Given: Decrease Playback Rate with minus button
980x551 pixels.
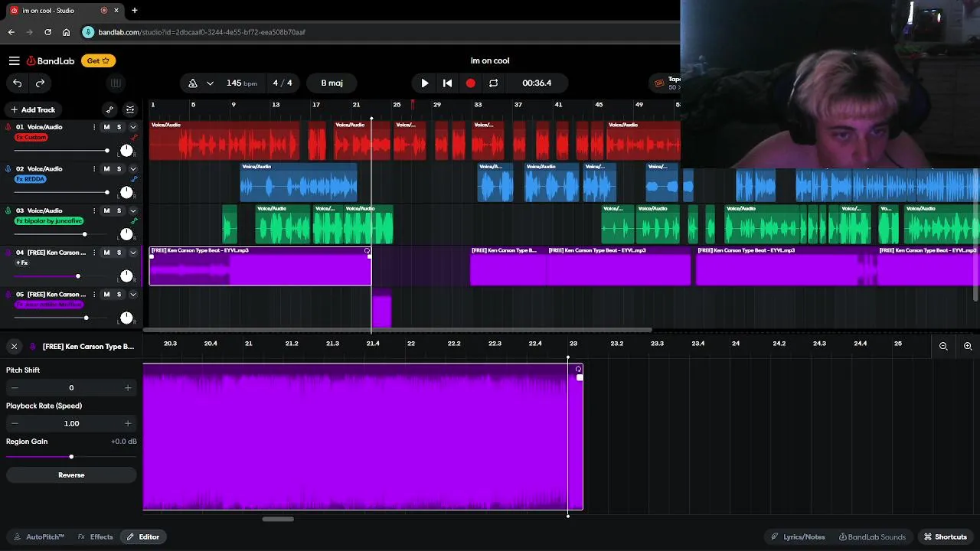Looking at the screenshot, I should 15,423.
